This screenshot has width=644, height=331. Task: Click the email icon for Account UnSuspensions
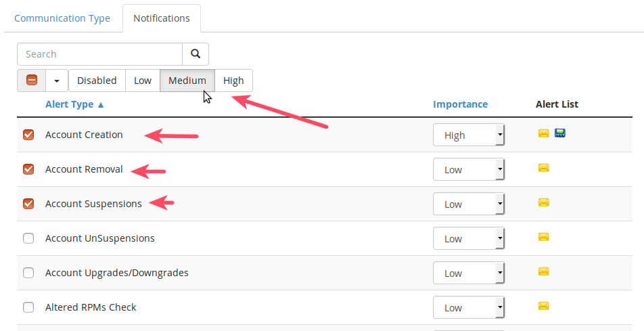[543, 237]
